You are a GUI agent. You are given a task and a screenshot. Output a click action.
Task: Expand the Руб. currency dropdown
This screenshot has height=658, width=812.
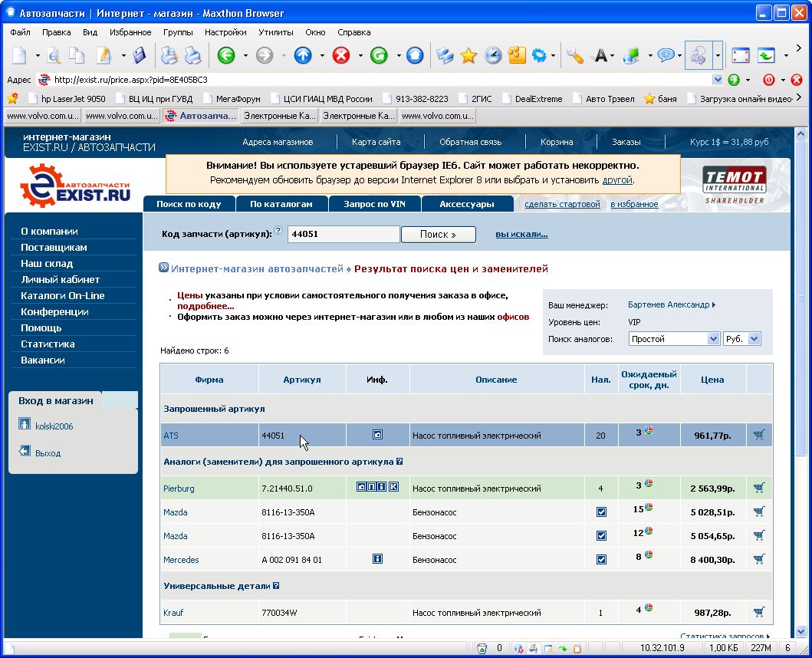click(x=741, y=338)
